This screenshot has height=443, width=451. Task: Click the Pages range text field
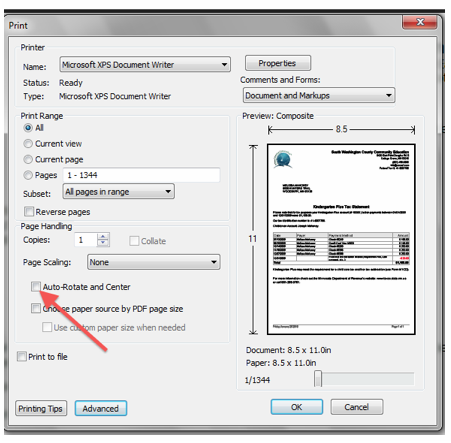point(142,175)
